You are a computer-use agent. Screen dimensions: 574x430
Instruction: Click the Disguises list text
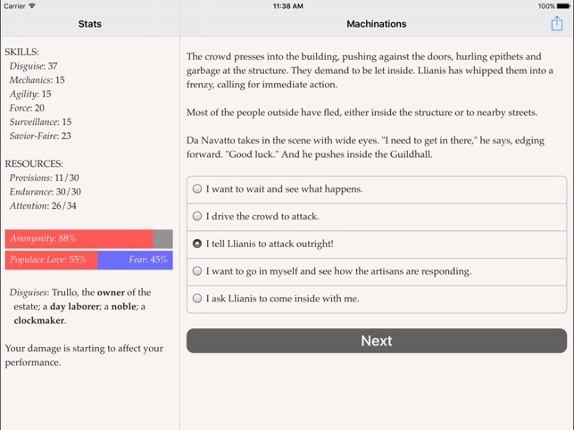81,307
